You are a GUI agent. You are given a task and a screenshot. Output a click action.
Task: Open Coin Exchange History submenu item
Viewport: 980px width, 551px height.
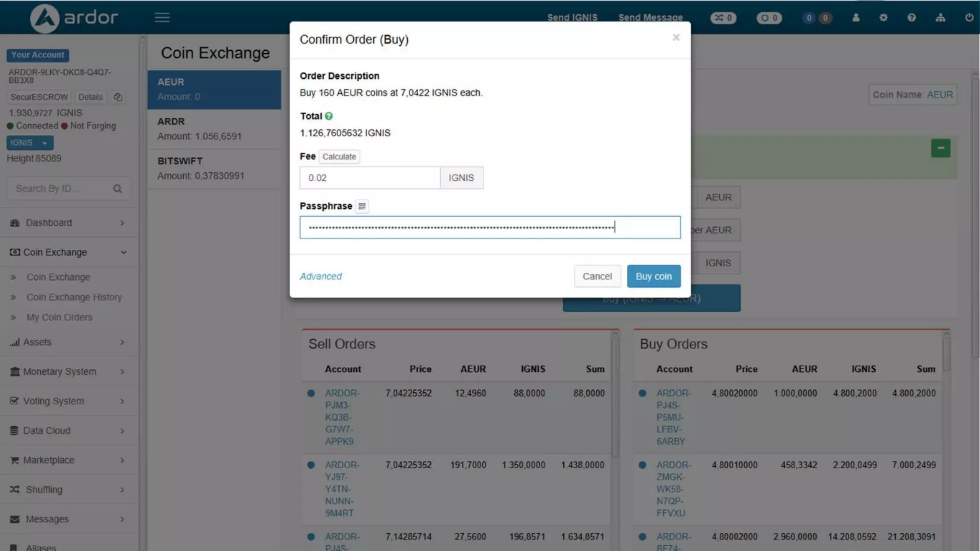[x=74, y=298]
